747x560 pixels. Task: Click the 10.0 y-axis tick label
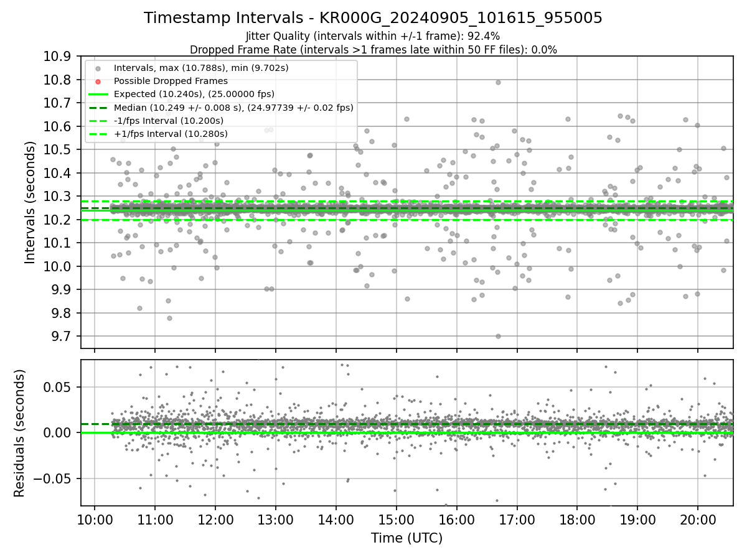coord(57,266)
